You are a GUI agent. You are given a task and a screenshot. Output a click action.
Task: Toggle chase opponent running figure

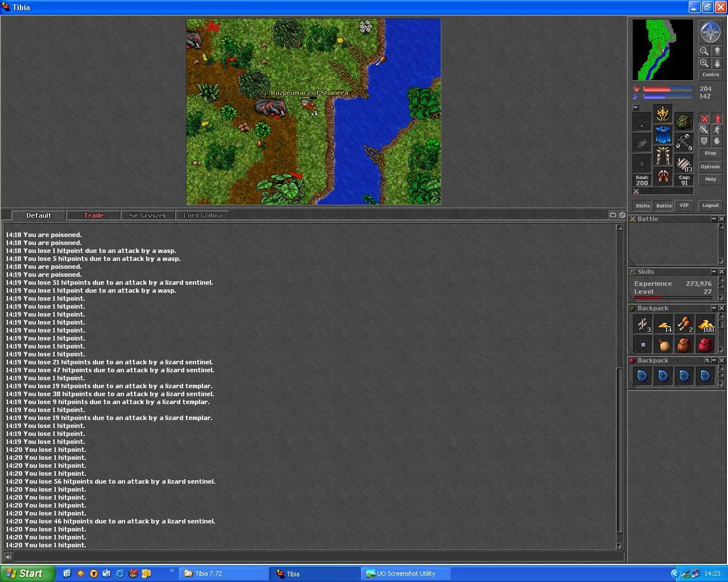pos(717,130)
